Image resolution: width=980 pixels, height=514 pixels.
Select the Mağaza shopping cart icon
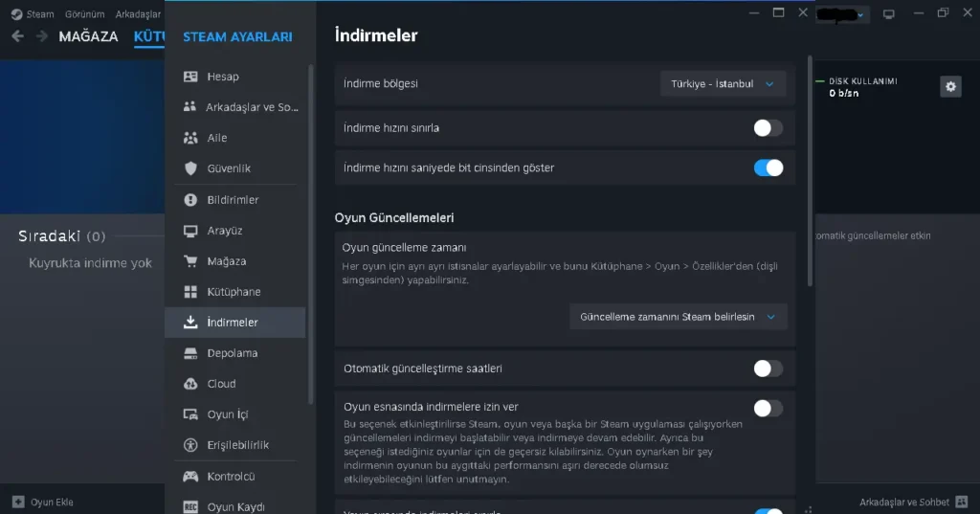(190, 261)
